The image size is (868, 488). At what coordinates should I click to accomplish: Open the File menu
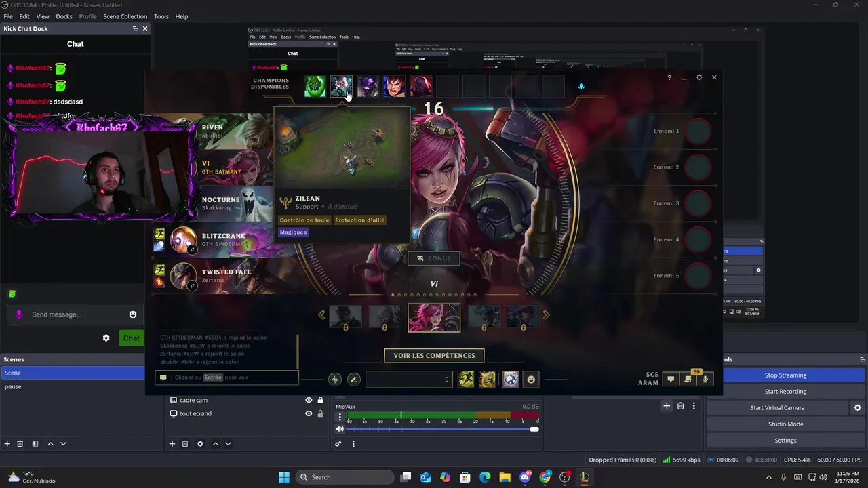(8, 16)
